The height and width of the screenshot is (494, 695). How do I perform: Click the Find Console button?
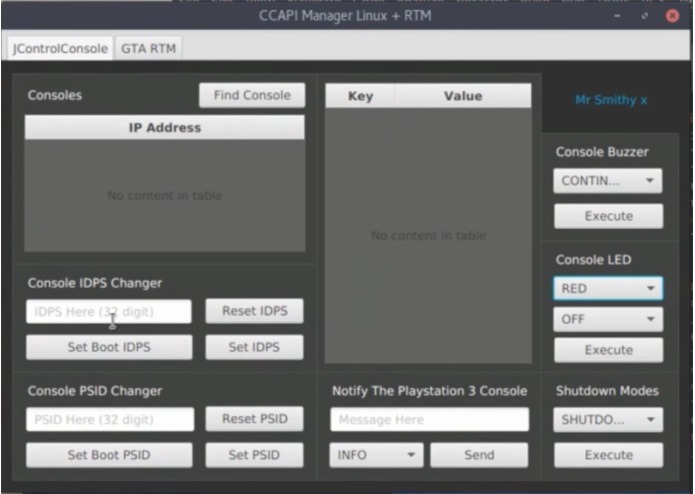click(252, 95)
